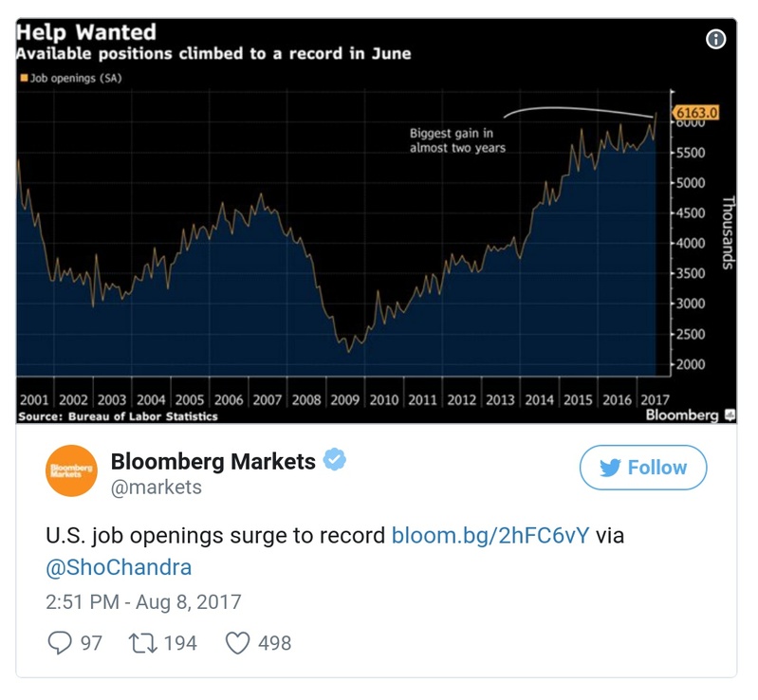Click the 6163.0 value label
This screenshot has height=700, width=758.
click(x=695, y=113)
